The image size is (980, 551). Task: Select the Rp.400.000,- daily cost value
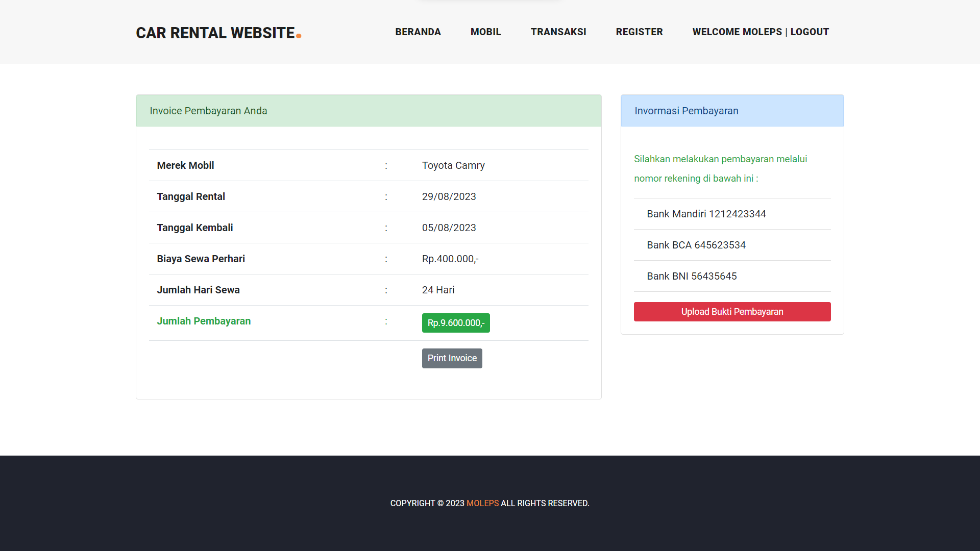(450, 259)
